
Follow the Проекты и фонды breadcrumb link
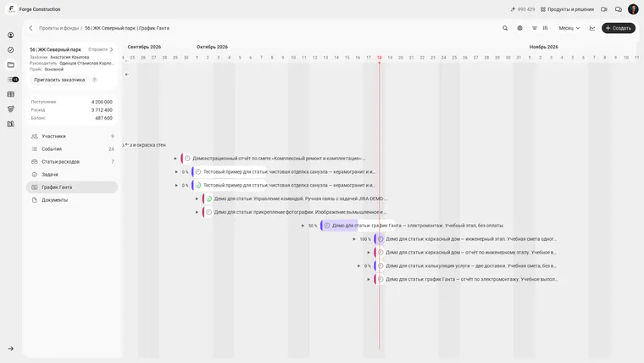point(58,28)
